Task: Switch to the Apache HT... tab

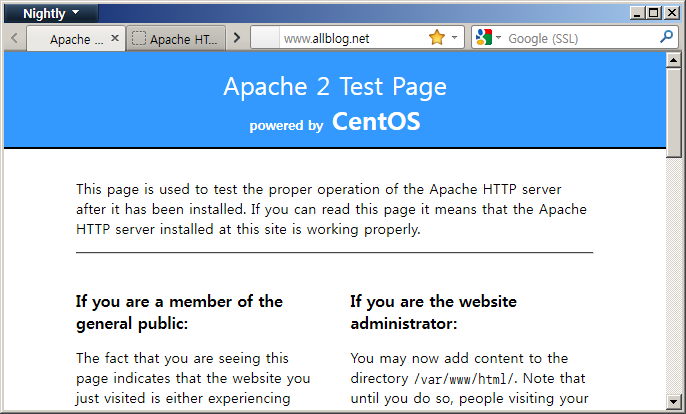Action: point(176,39)
